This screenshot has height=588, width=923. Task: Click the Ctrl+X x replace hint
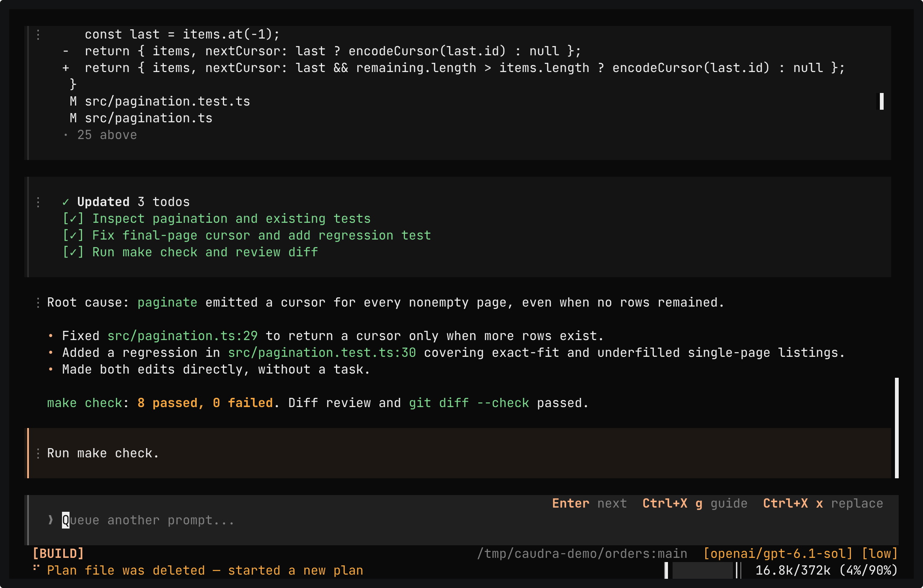[x=823, y=503]
